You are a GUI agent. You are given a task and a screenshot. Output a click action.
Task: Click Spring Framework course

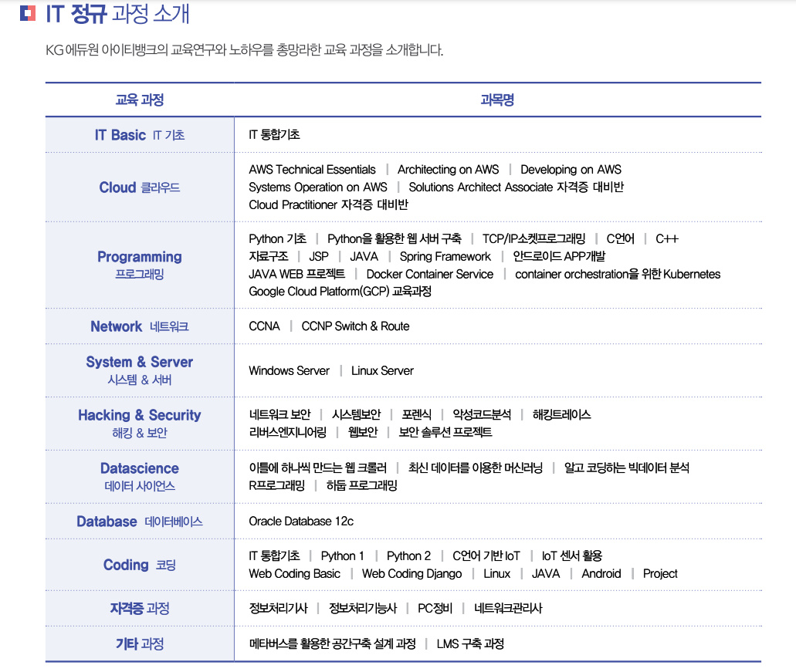click(x=445, y=257)
